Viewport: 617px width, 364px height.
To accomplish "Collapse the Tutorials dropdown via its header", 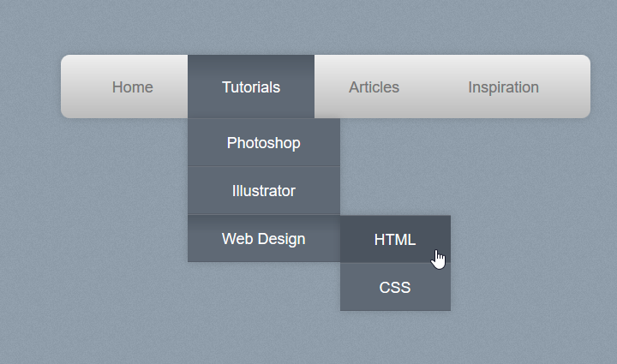I will (251, 87).
